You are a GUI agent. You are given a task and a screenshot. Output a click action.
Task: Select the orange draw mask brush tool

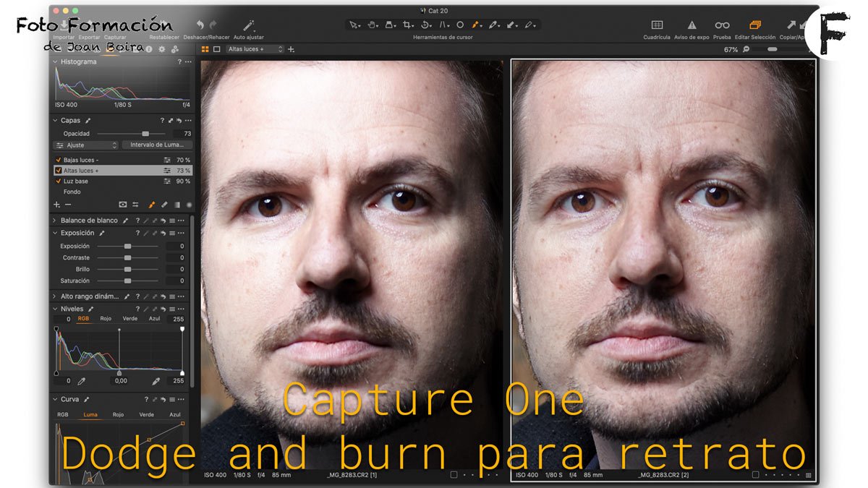(x=477, y=25)
